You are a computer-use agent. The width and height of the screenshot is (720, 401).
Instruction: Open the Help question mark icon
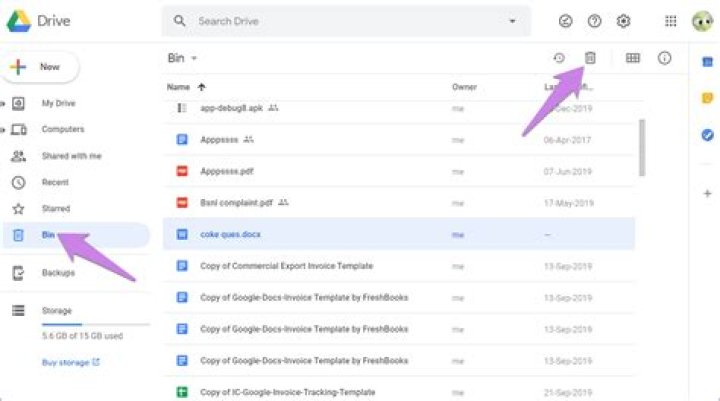point(594,21)
